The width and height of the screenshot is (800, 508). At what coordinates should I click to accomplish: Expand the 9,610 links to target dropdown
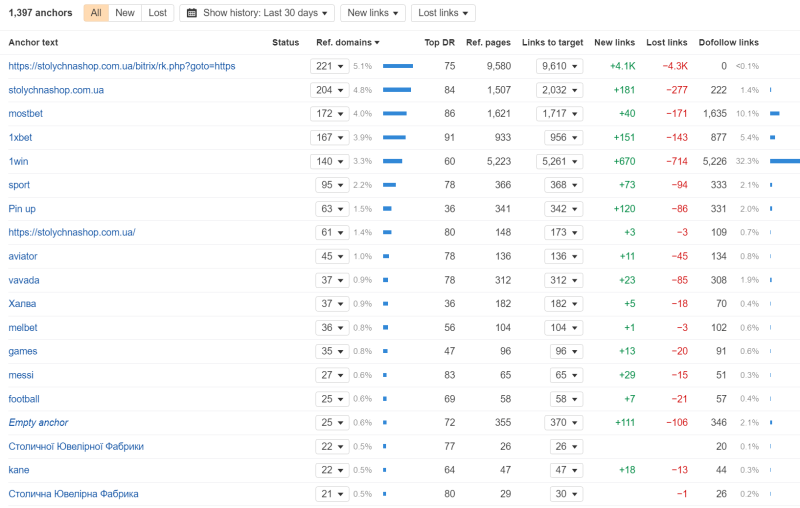tap(559, 66)
